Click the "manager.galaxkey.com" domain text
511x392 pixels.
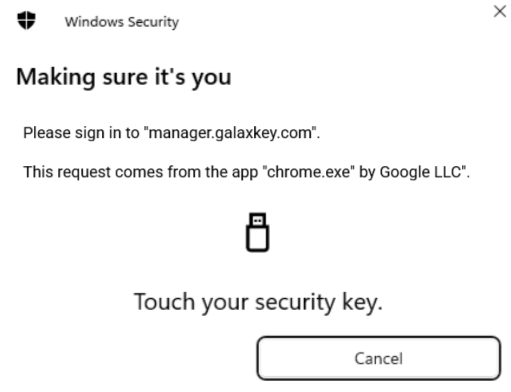click(x=230, y=133)
